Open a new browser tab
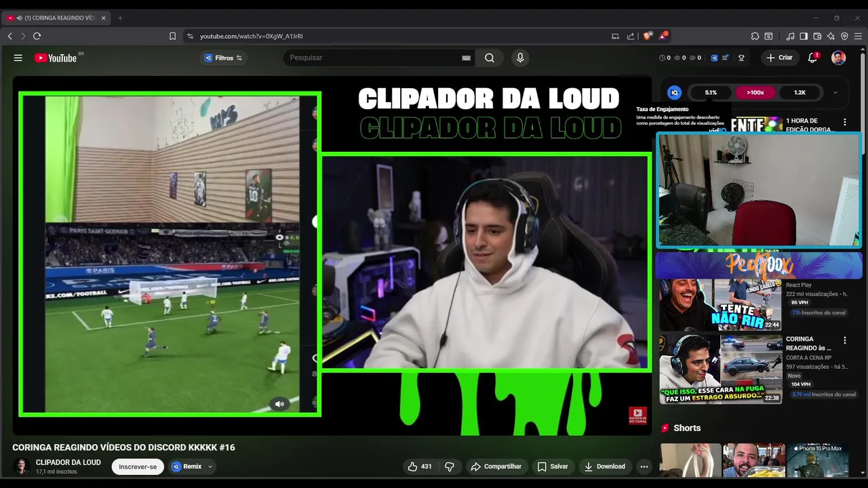This screenshot has width=868, height=488. point(120,18)
